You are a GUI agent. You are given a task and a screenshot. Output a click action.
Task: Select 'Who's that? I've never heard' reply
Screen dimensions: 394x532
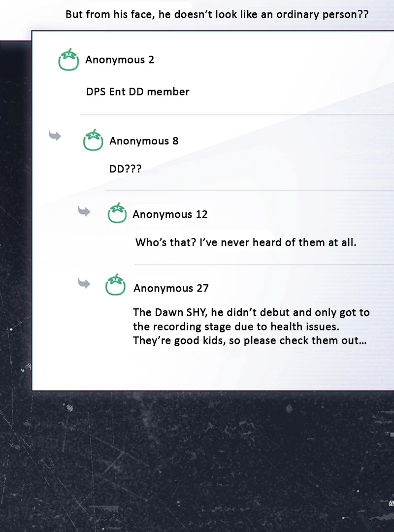pyautogui.click(x=246, y=242)
